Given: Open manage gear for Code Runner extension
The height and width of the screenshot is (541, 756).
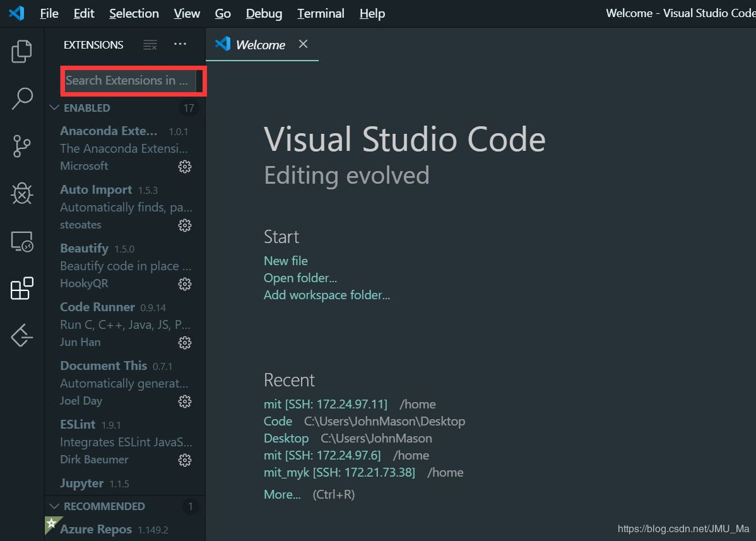Looking at the screenshot, I should click(x=185, y=343).
